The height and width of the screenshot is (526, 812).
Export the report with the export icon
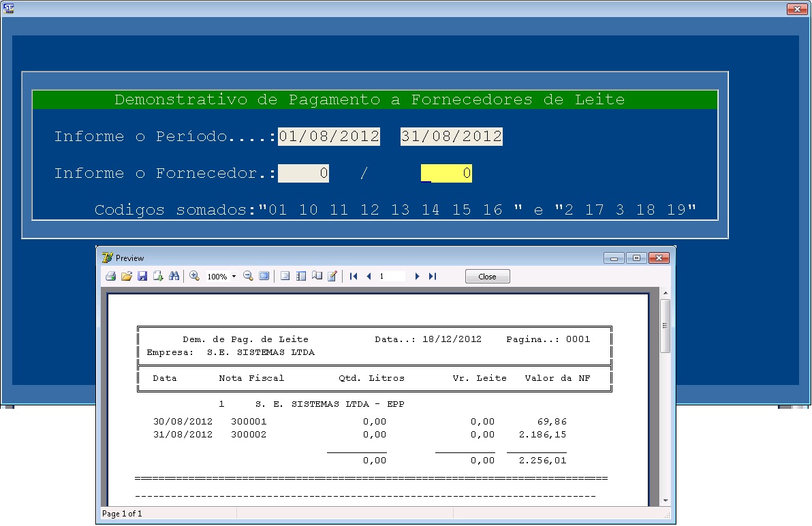pyautogui.click(x=158, y=277)
